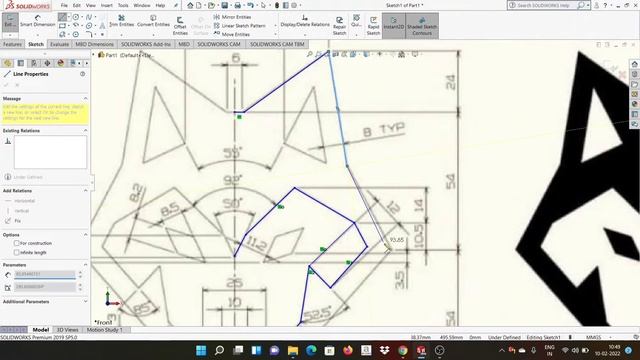Toggle Shaded Sketch Contours
640x360 pixels.
click(x=422, y=26)
